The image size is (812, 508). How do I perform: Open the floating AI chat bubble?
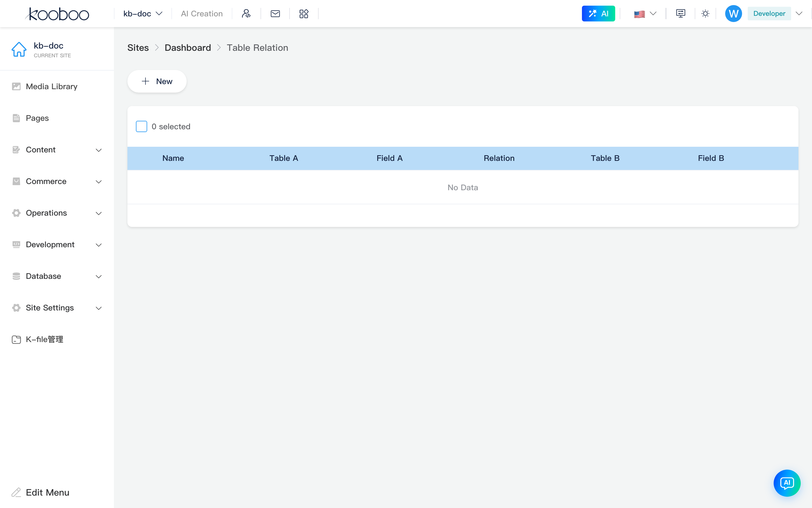787,483
